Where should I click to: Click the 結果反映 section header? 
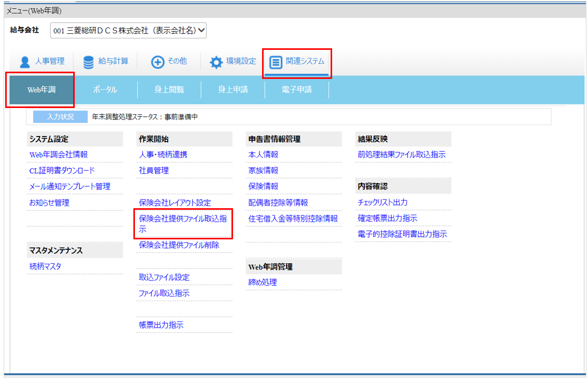403,139
